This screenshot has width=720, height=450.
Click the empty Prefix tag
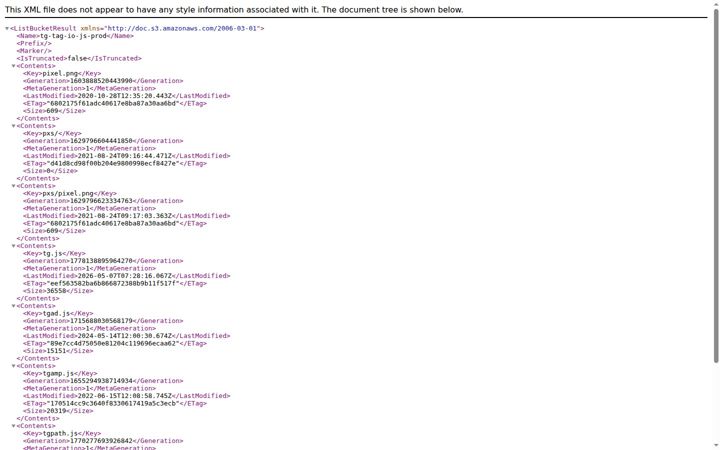pos(34,44)
